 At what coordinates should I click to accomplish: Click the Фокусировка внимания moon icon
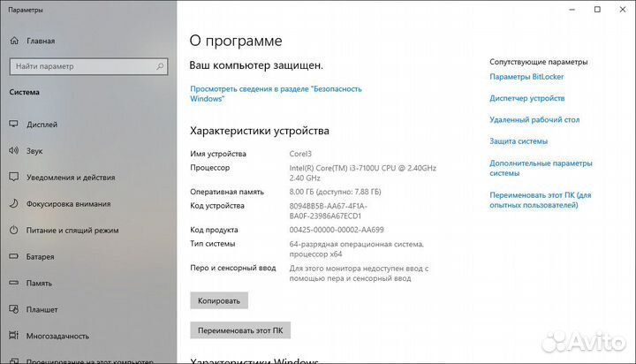point(14,203)
